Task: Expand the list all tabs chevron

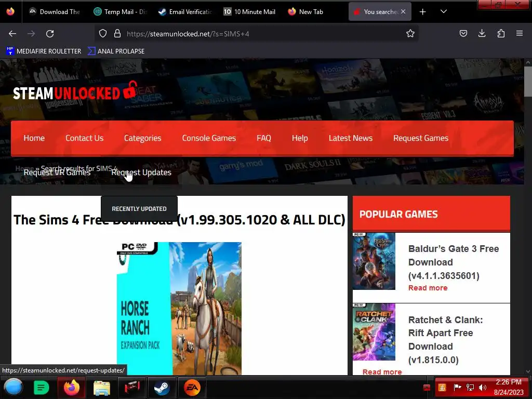Action: [x=444, y=12]
